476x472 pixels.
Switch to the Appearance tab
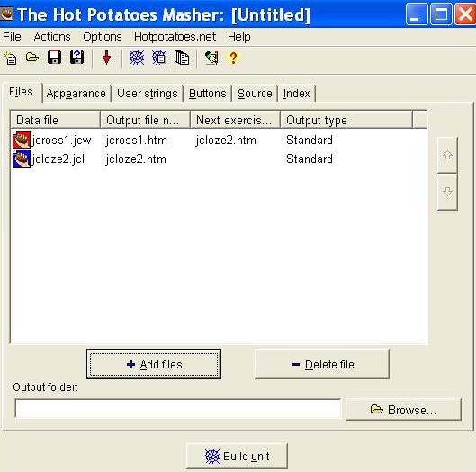click(76, 94)
